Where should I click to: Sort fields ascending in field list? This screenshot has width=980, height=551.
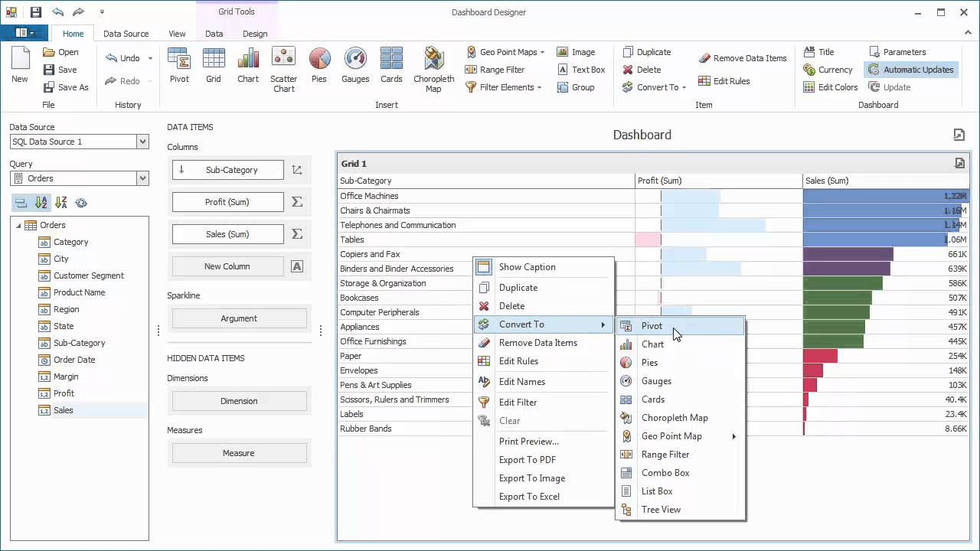coord(41,203)
